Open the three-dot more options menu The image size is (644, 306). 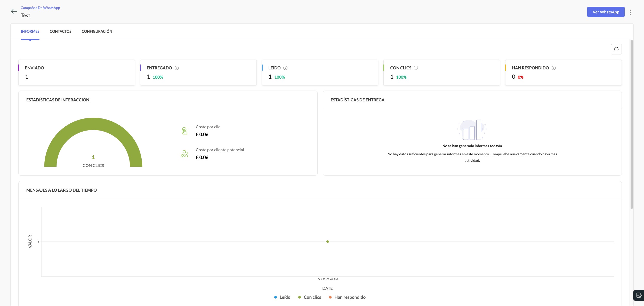[x=630, y=12]
